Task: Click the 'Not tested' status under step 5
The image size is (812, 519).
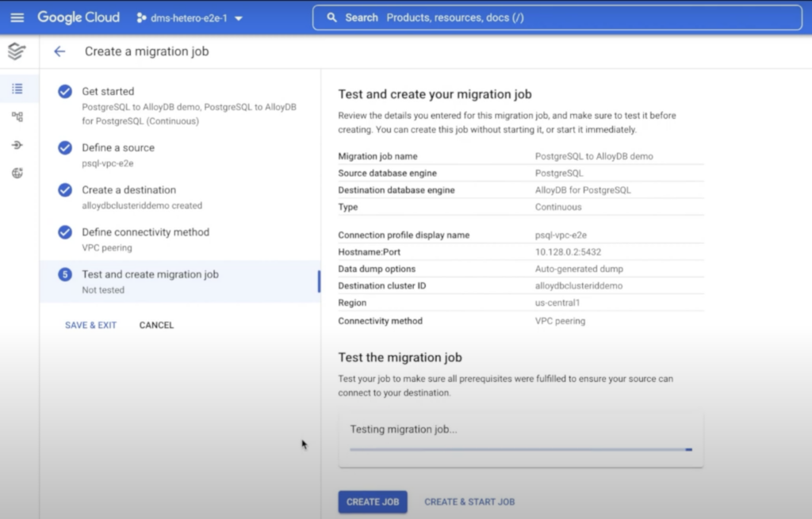Action: [x=103, y=290]
